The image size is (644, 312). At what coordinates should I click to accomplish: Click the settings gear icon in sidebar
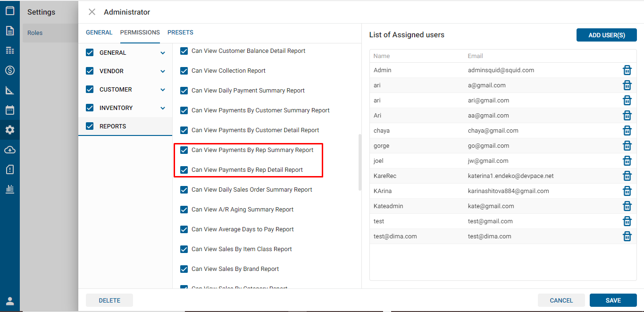point(10,130)
